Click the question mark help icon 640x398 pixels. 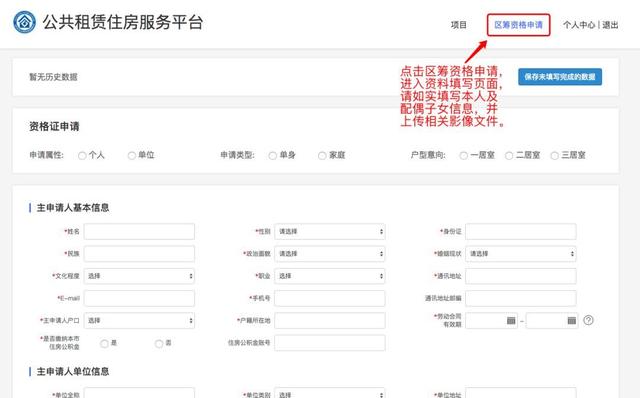[x=588, y=320]
